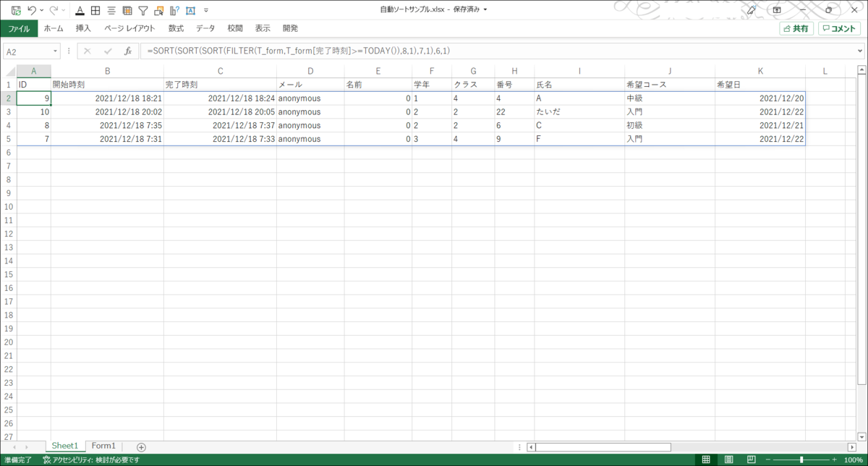The width and height of the screenshot is (868, 466).
Task: Open the ファイル tab
Action: tap(19, 28)
